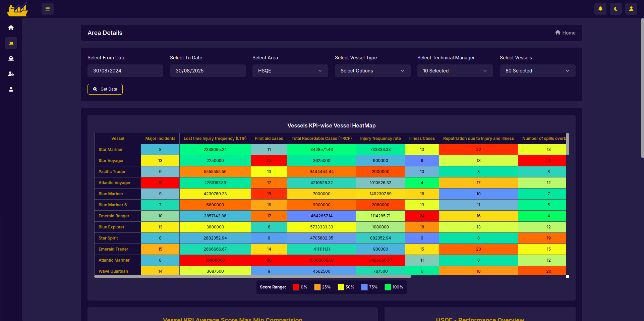Expand the Technical Manager 10 Selected dropdown
This screenshot has width=644, height=321.
click(x=455, y=71)
